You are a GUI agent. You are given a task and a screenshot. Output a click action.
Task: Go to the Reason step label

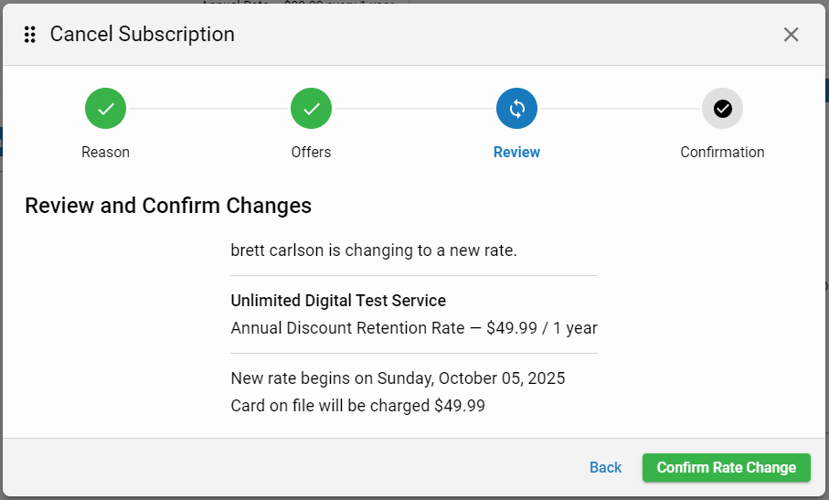tap(106, 152)
